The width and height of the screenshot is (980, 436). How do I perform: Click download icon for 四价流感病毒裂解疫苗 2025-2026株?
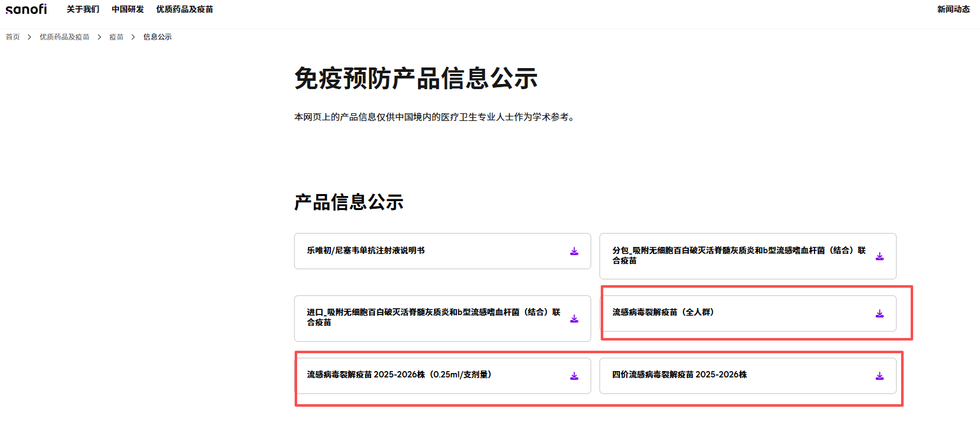pos(879,376)
